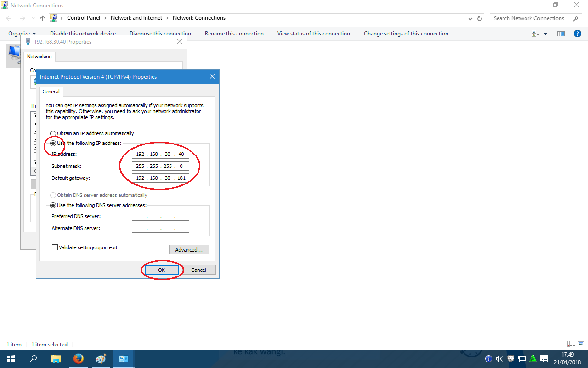Viewport: 588px width, 368px height.
Task: Refresh the address bar location
Action: coord(479,17)
